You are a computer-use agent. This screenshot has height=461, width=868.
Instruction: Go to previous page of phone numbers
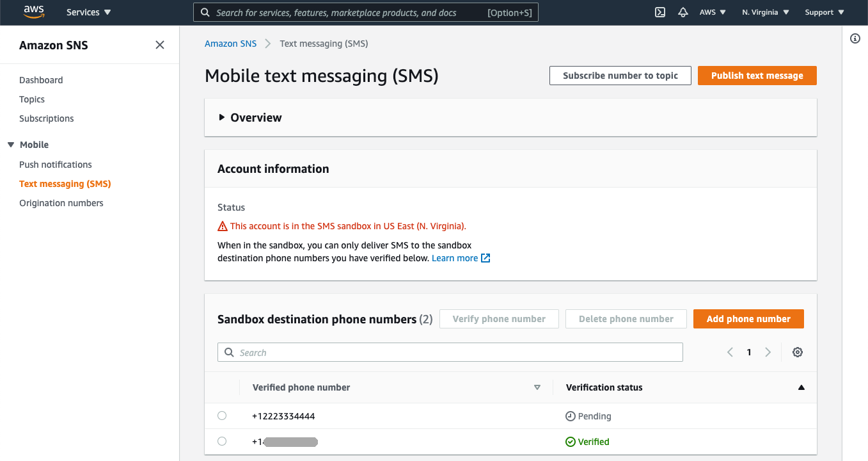point(730,352)
